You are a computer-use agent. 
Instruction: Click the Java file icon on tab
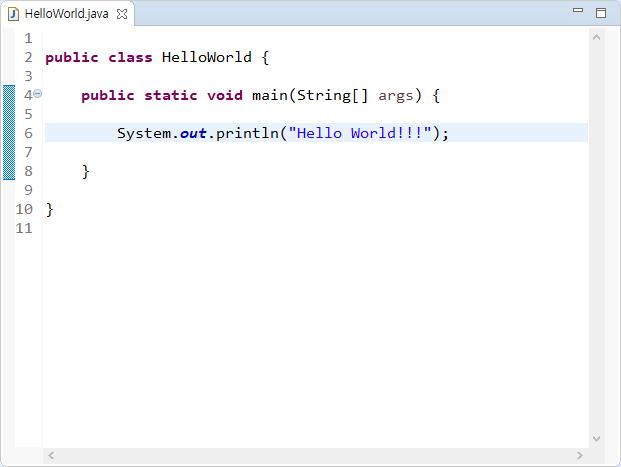point(13,14)
